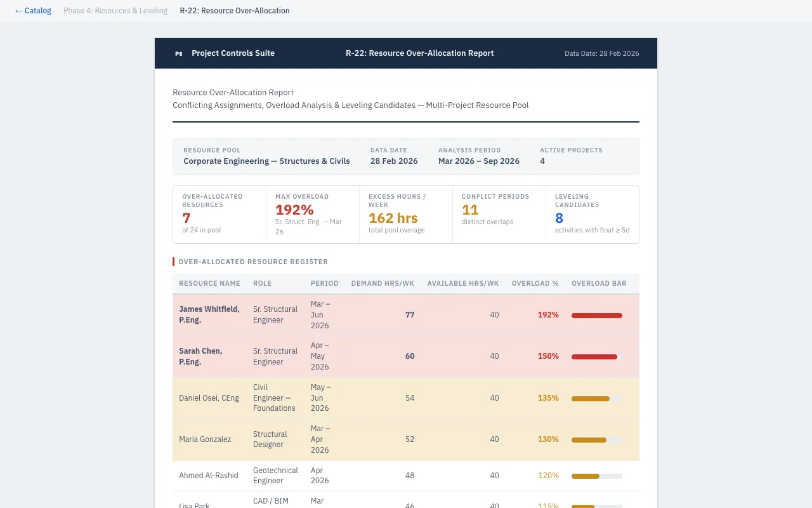This screenshot has width=812, height=508.
Task: Switch to the R-22: Resource Over-Allocation tab
Action: (x=234, y=11)
